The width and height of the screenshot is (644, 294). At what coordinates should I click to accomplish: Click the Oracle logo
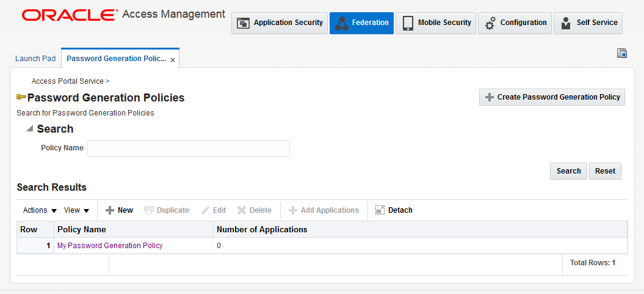pyautogui.click(x=68, y=15)
